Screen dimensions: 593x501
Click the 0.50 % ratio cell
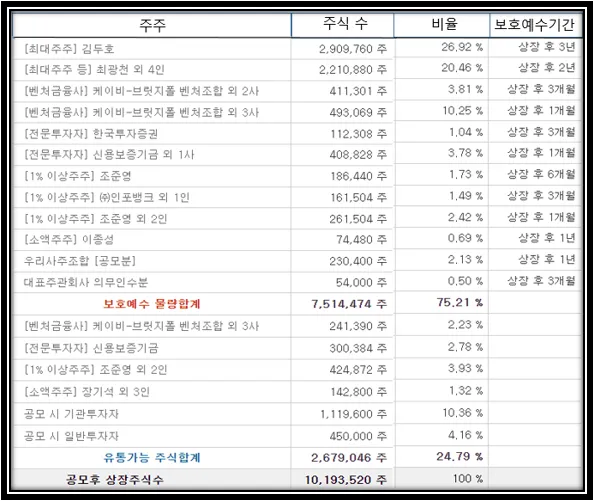click(x=466, y=281)
